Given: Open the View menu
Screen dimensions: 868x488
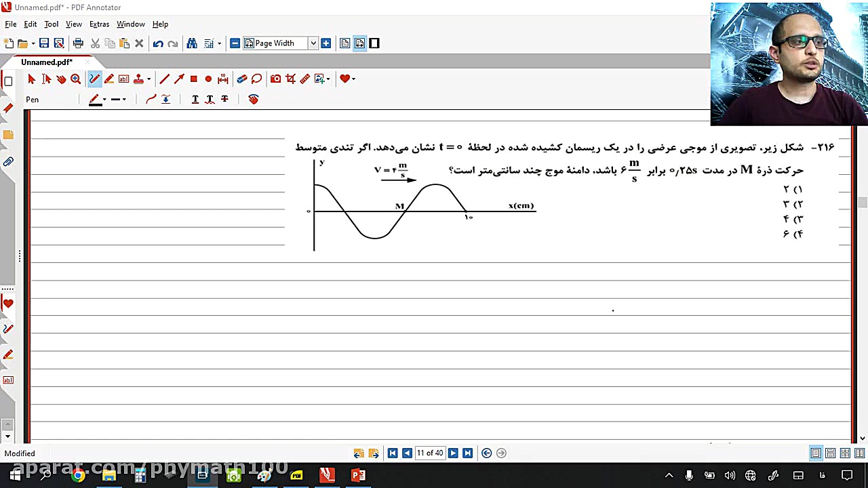Looking at the screenshot, I should [x=74, y=24].
